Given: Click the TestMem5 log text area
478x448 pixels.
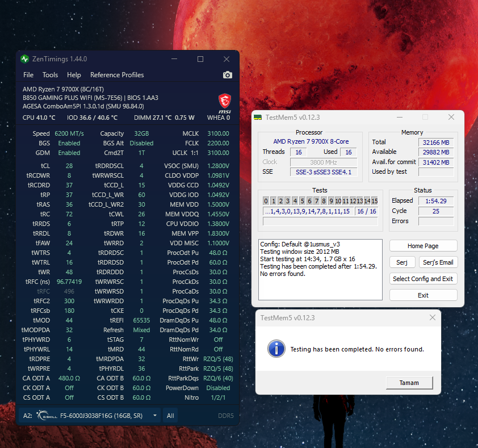Looking at the screenshot, I should [x=320, y=270].
